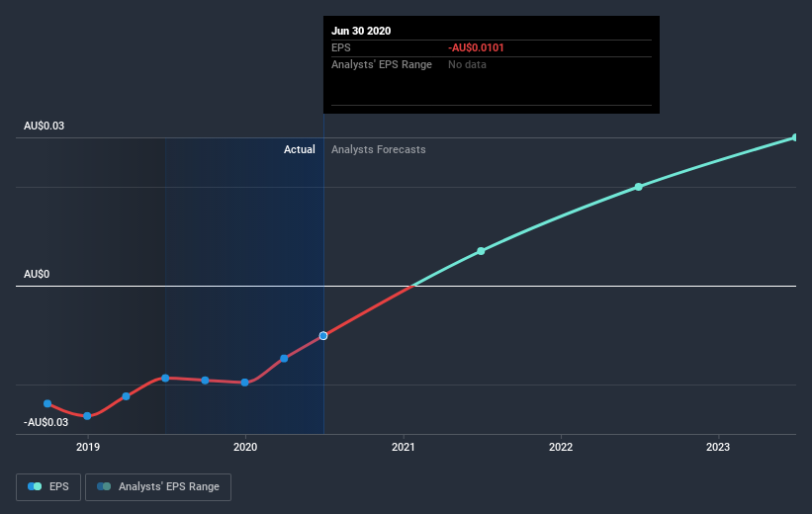
Task: Click the -AU$0.03 y-axis label
Action: [45, 422]
